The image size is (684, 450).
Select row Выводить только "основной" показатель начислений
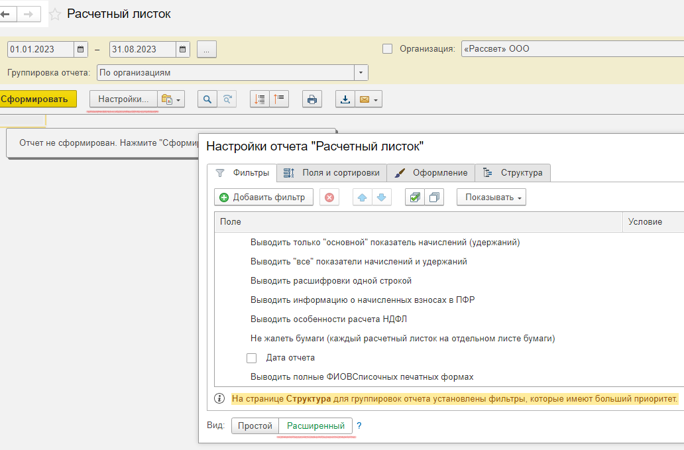pyautogui.click(x=449, y=242)
